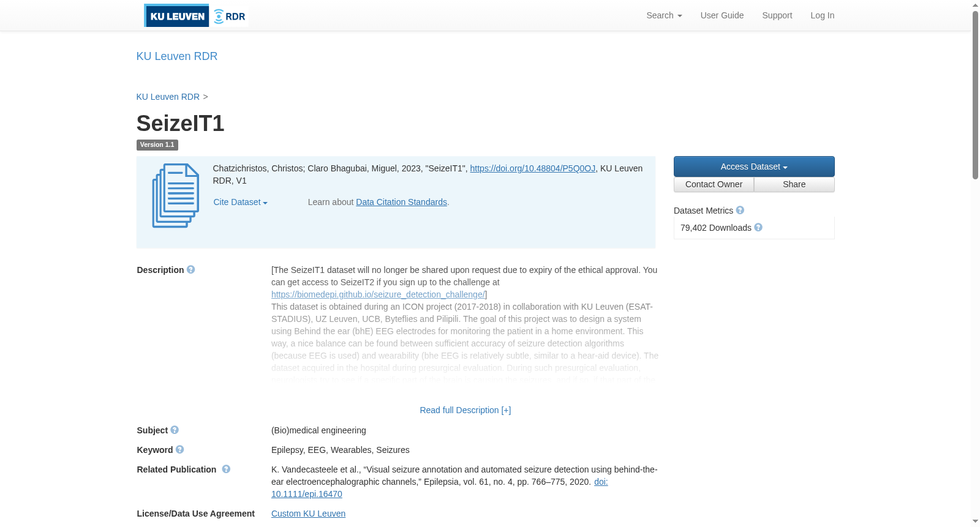
Task: Open the Custom KU Leuven license link
Action: pos(308,514)
